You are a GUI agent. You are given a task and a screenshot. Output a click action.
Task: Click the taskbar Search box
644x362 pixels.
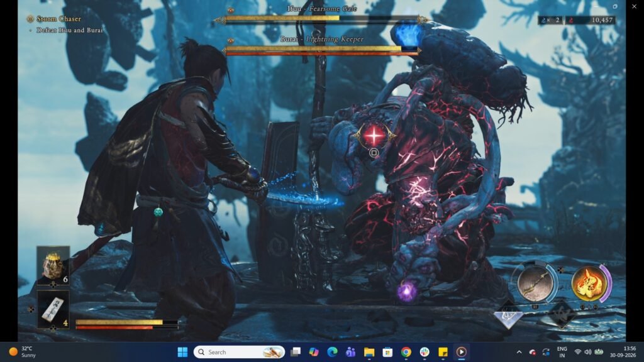click(x=240, y=352)
